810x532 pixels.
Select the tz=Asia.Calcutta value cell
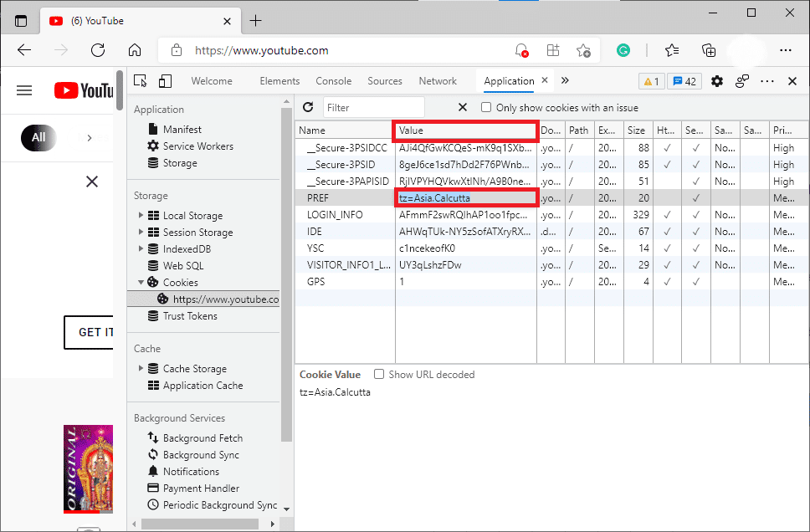pyautogui.click(x=466, y=197)
